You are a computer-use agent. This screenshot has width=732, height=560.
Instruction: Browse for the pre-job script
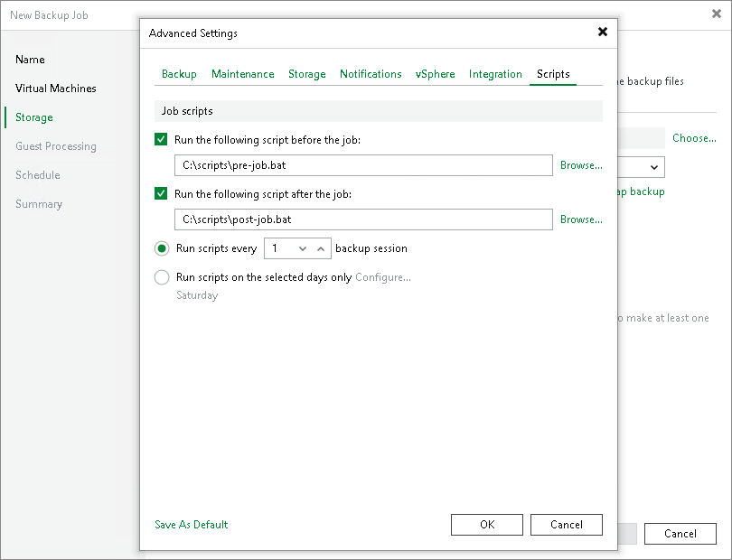click(581, 165)
